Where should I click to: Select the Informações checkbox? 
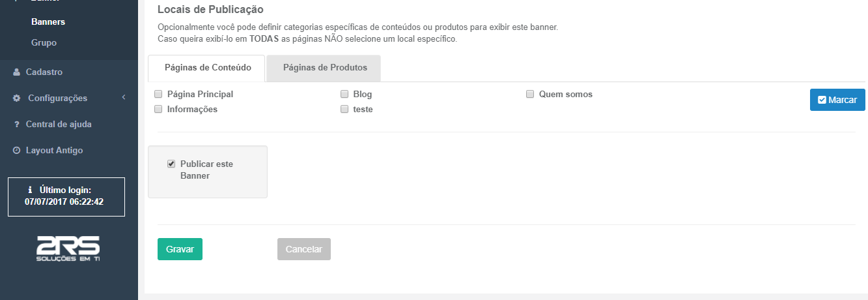click(x=158, y=109)
